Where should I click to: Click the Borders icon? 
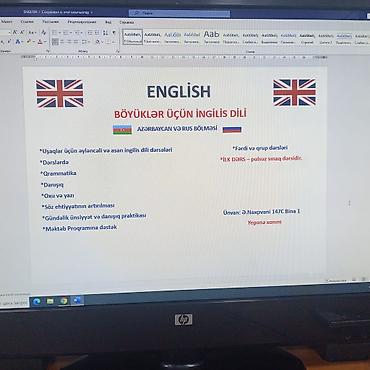108,42
